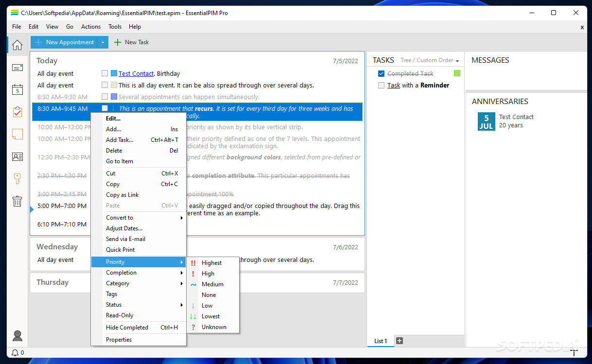Open the Contacts module in sidebar
Viewport: 592px width, 364px height.
17,156
